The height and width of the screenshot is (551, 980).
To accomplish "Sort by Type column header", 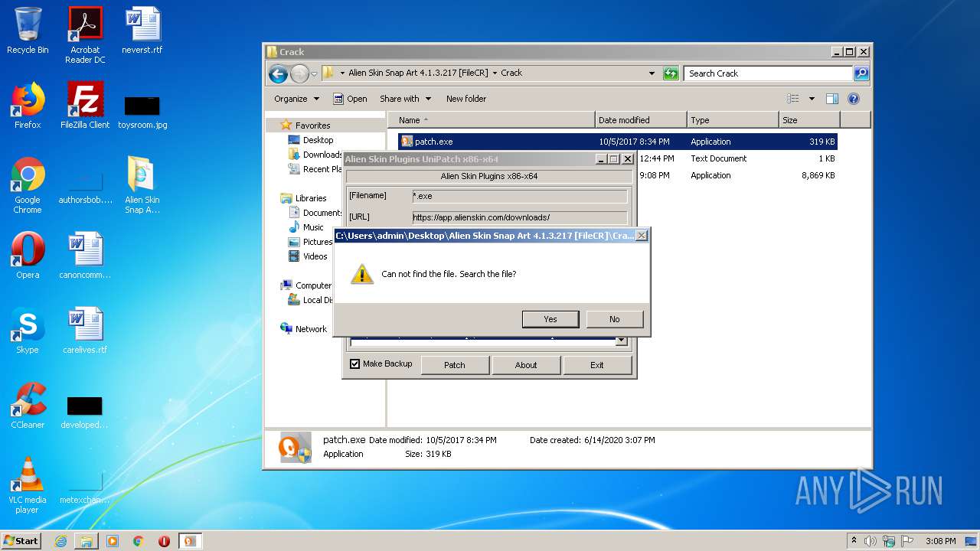I will tap(733, 120).
